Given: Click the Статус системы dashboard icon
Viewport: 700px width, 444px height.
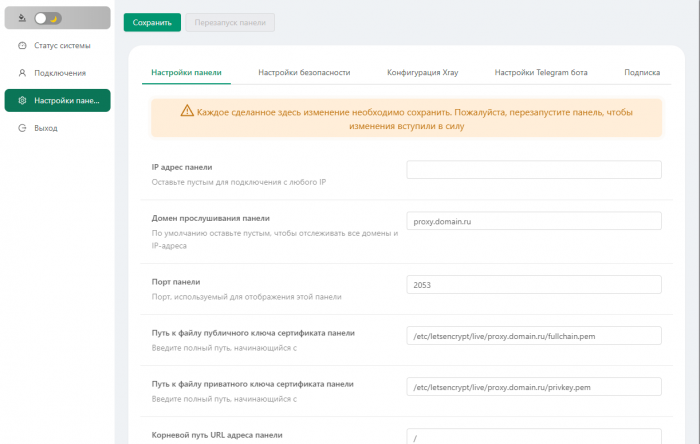Looking at the screenshot, I should click(x=22, y=46).
